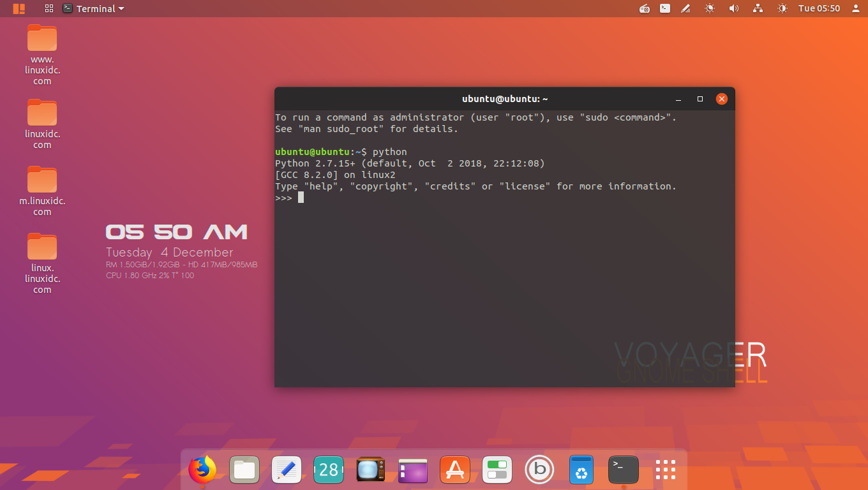Toggle night light sun-moon indicator
868x490 pixels.
tap(710, 9)
